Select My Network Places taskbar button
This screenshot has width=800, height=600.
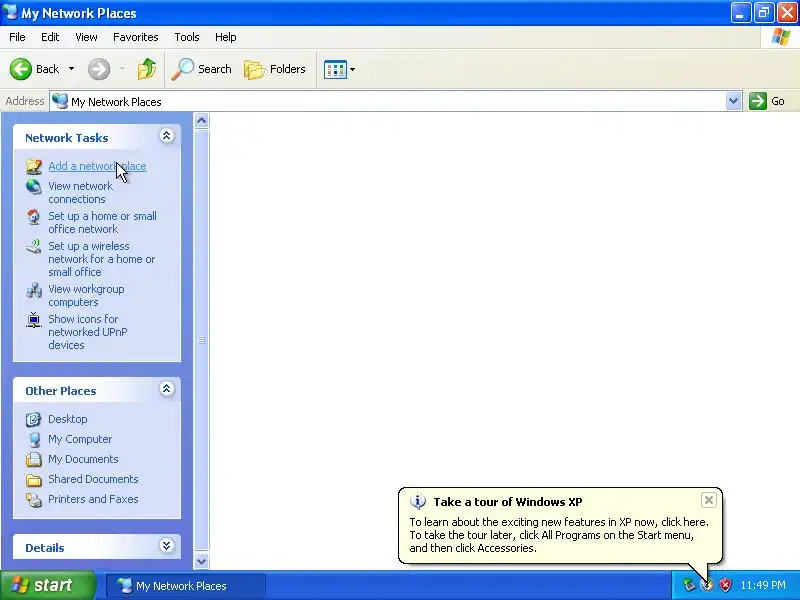[x=186, y=586]
